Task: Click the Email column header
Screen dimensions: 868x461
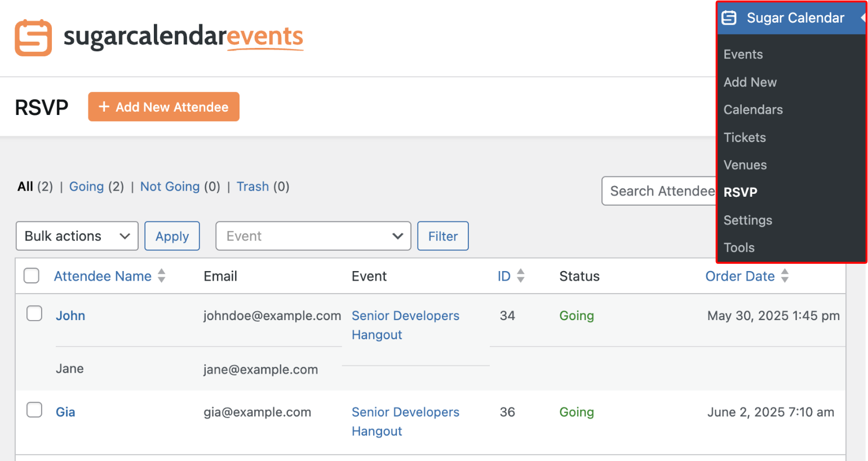Action: (220, 276)
